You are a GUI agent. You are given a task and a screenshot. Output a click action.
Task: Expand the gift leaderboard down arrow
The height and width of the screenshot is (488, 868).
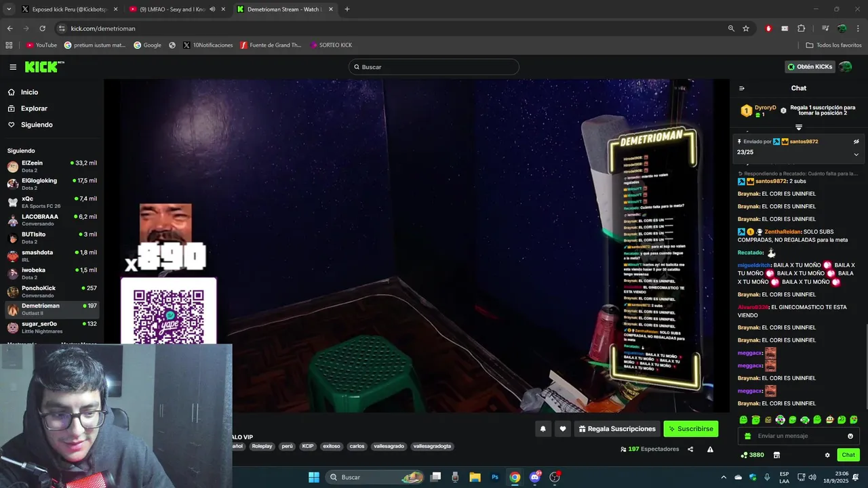tap(799, 127)
